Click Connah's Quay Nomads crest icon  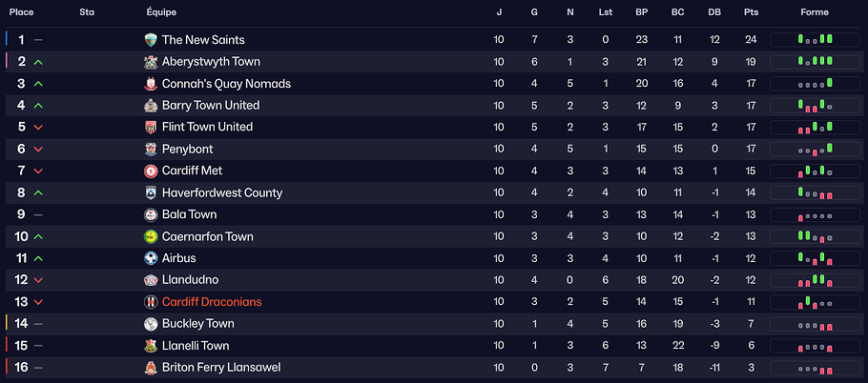point(151,84)
